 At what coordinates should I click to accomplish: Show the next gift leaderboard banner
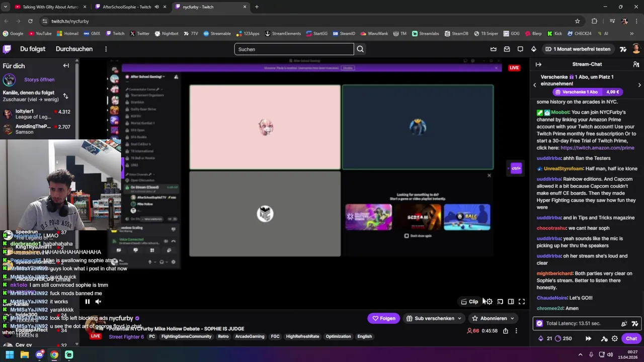639,85
